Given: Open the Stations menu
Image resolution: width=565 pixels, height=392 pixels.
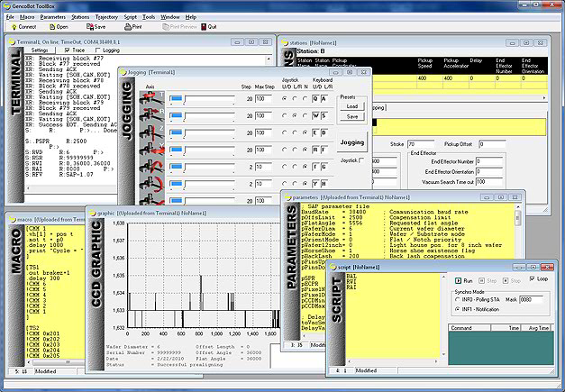Looking at the screenshot, I should [80, 17].
